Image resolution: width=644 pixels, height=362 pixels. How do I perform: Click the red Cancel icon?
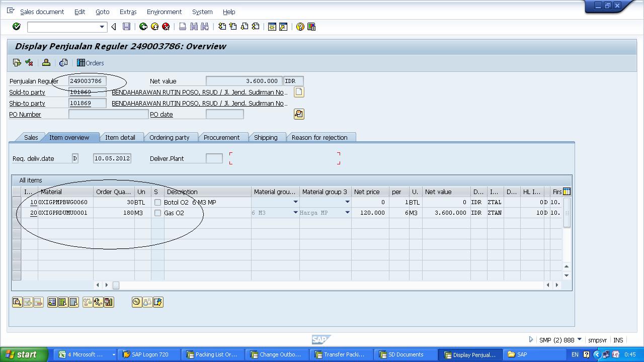coord(166,27)
